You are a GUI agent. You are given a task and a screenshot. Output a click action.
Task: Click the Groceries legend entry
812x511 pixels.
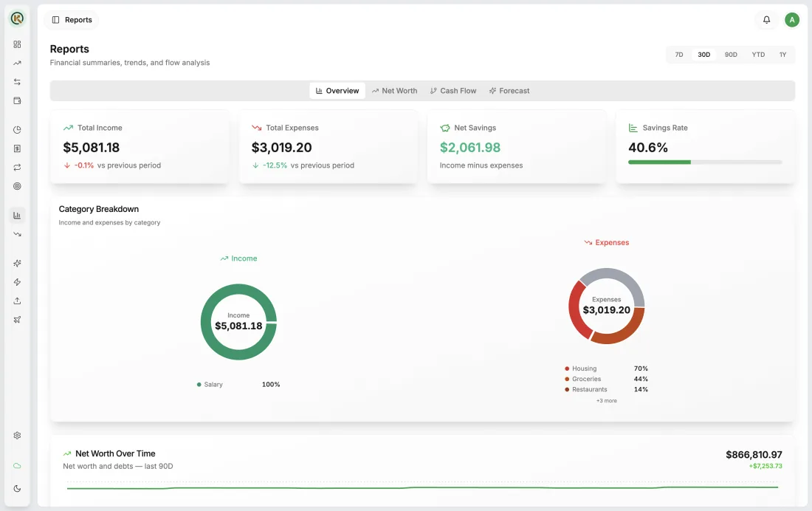606,379
